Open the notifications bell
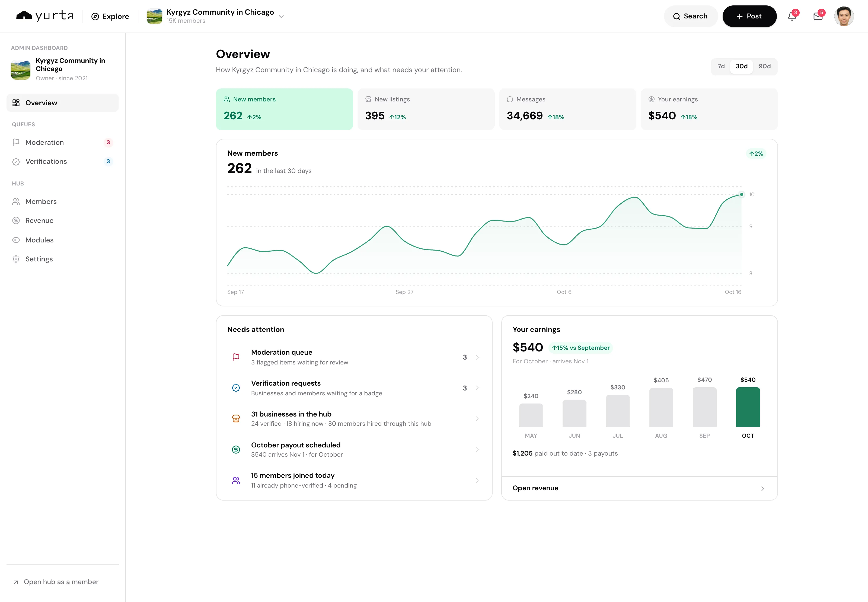Viewport: 868px width, 602px height. tap(792, 16)
